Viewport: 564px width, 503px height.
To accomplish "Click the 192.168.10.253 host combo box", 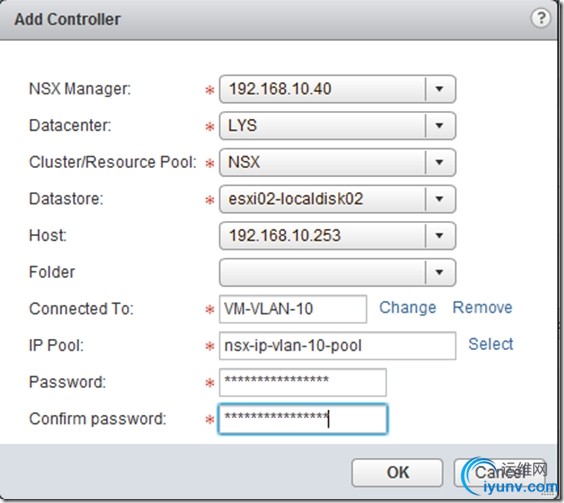I will click(337, 236).
